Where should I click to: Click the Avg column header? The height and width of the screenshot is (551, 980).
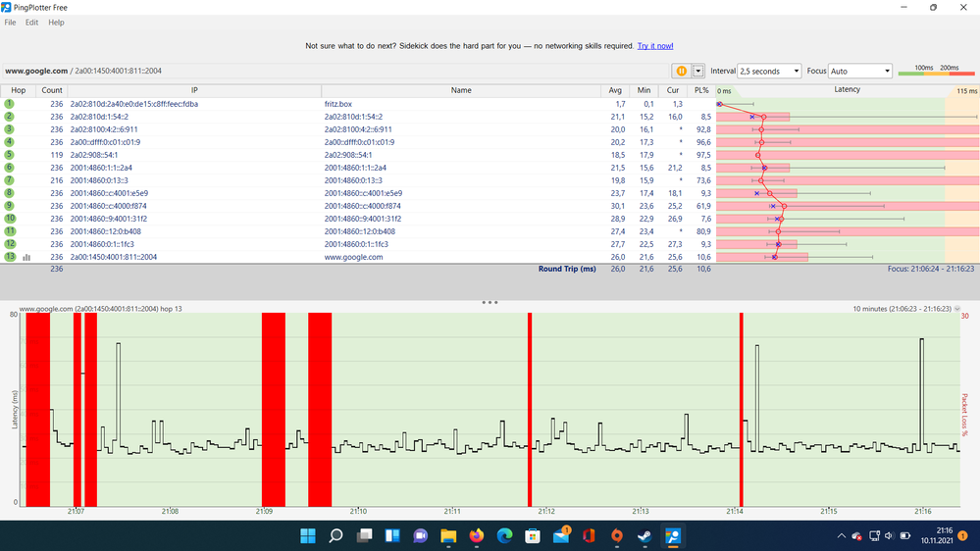coord(615,90)
